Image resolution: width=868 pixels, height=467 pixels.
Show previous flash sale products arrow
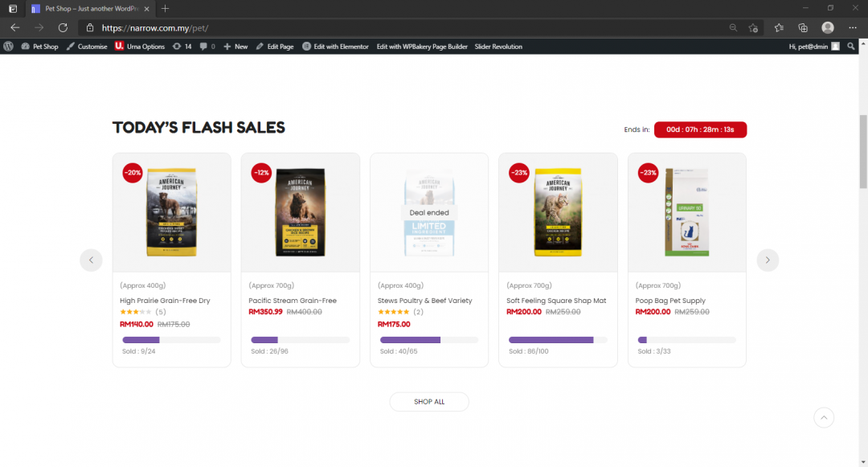[x=92, y=260]
